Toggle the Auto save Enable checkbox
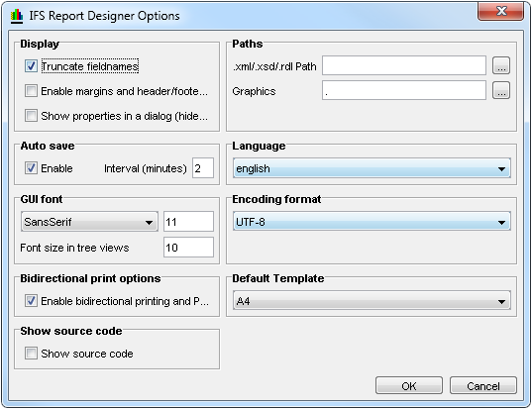 (32, 168)
